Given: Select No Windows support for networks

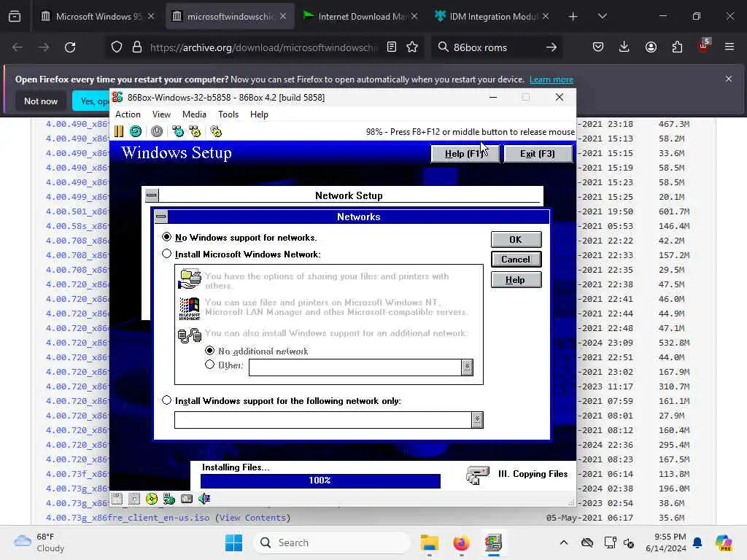Looking at the screenshot, I should tap(166, 237).
